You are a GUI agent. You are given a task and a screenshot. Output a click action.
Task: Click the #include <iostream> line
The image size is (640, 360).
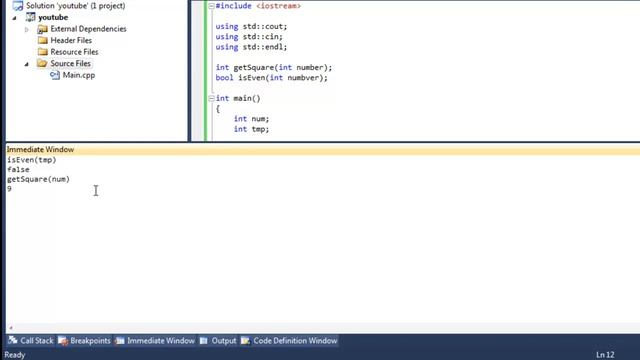point(258,6)
